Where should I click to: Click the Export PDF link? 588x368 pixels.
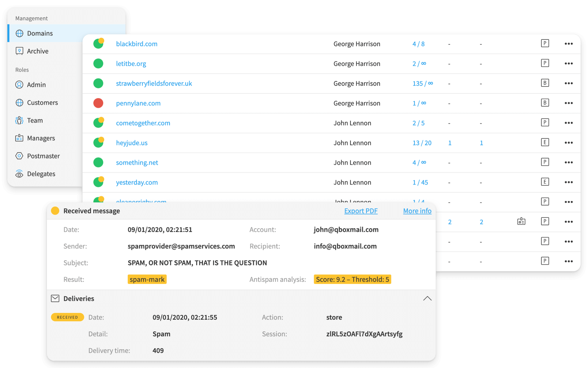[x=361, y=211]
